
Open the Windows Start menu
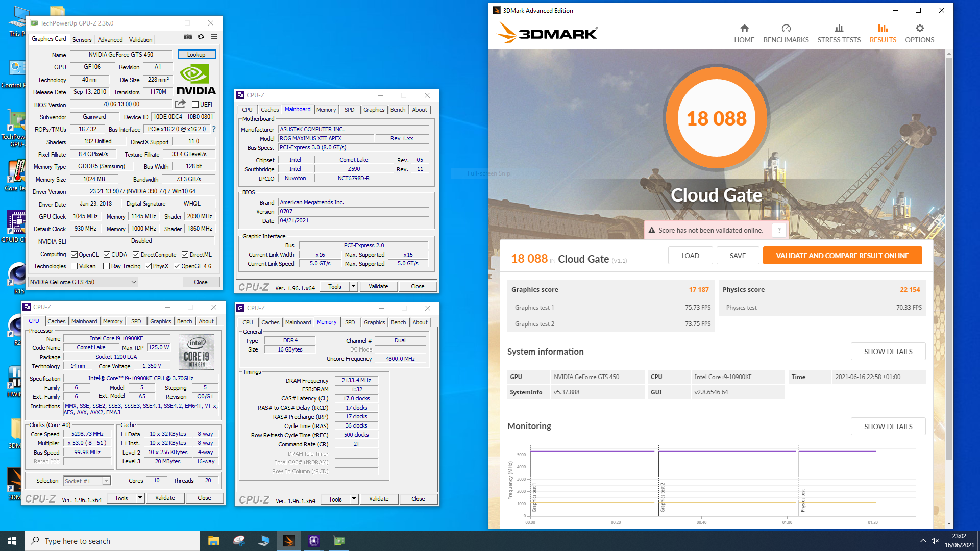point(12,541)
